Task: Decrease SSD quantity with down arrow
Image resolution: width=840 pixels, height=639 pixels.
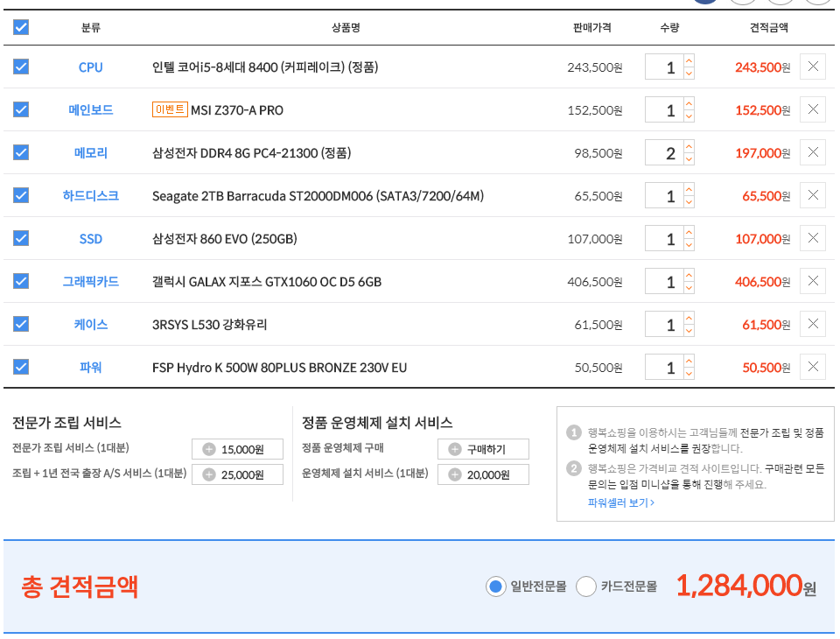Action: 689,245
